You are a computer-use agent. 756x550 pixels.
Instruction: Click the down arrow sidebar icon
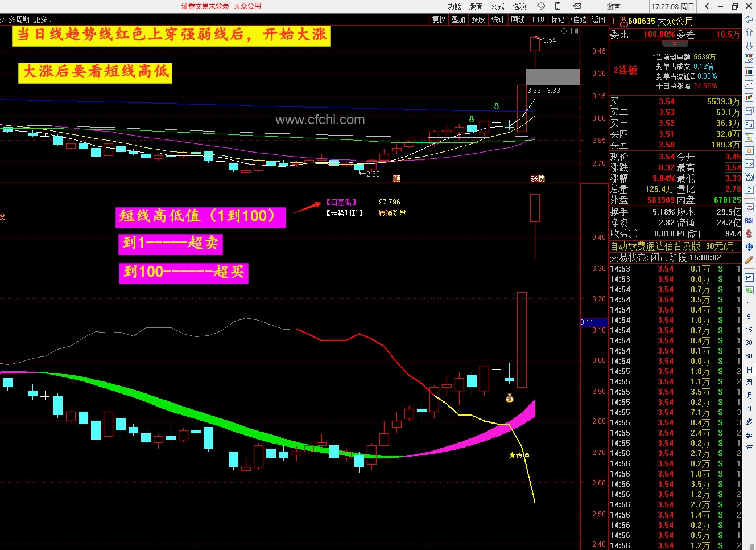pos(749,45)
